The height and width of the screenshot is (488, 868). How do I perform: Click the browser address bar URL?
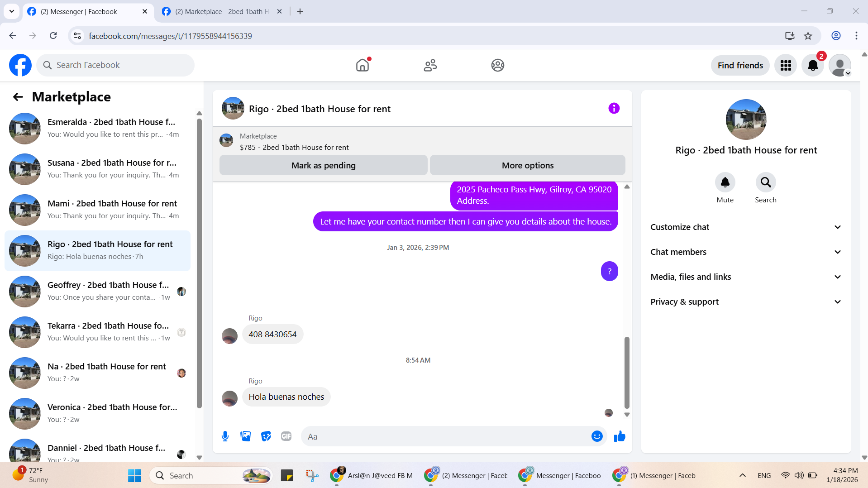pyautogui.click(x=170, y=36)
